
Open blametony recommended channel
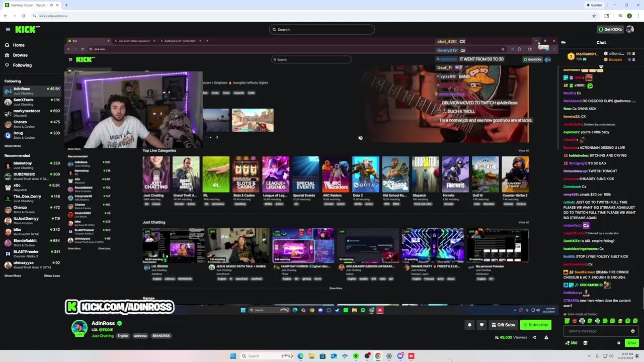click(x=32, y=165)
